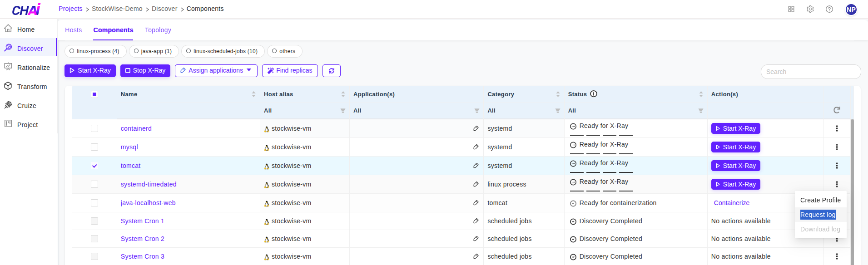Sort table by Name column arrows
This screenshot has height=265, width=868.
click(253, 94)
